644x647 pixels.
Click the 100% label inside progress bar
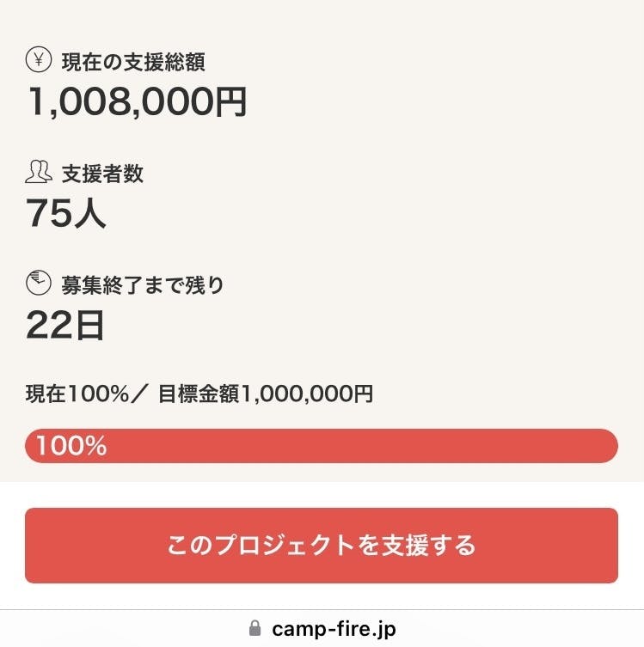(71, 446)
